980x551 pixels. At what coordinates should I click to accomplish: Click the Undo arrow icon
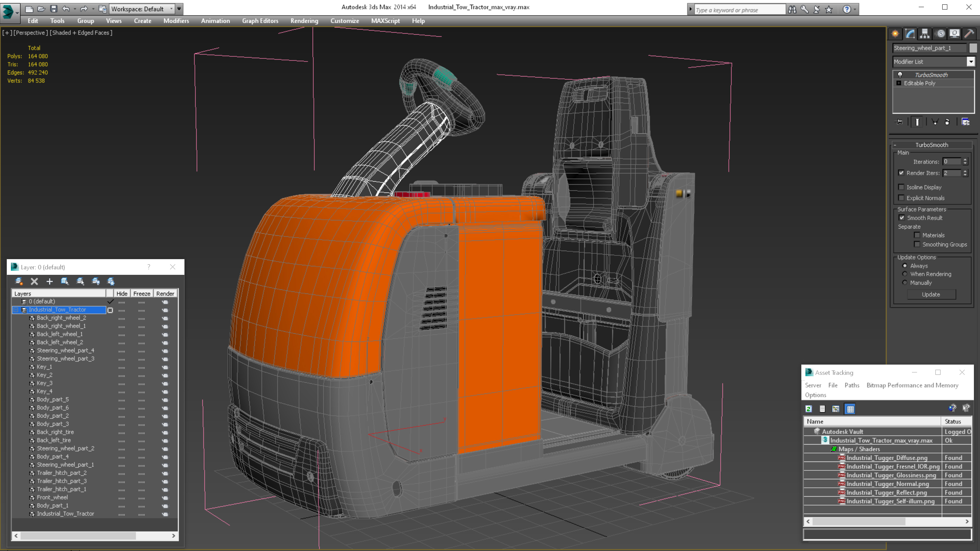tap(66, 9)
